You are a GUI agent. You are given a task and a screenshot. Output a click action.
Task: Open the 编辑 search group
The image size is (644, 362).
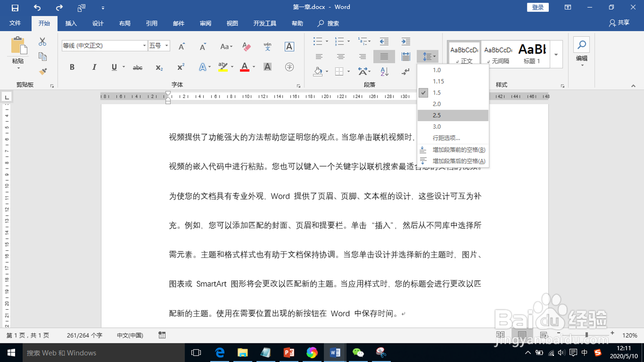582,52
